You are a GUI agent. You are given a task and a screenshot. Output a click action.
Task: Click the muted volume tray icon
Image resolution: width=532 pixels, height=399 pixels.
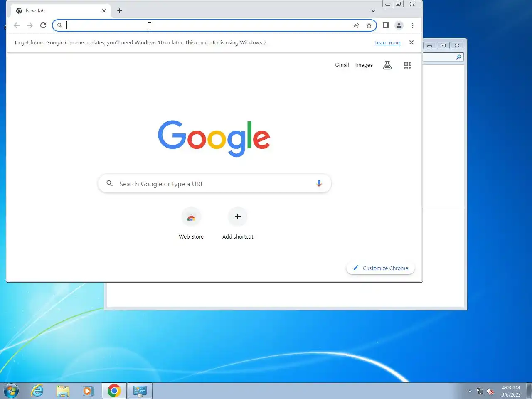pos(490,391)
